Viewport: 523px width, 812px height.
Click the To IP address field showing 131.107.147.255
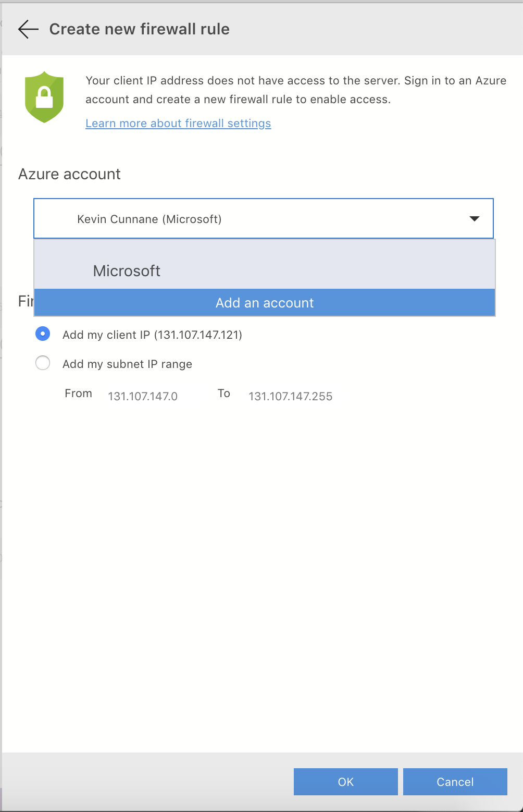[291, 396]
